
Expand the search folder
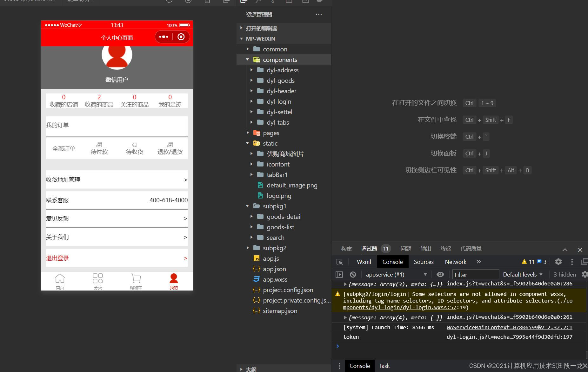pos(284,238)
